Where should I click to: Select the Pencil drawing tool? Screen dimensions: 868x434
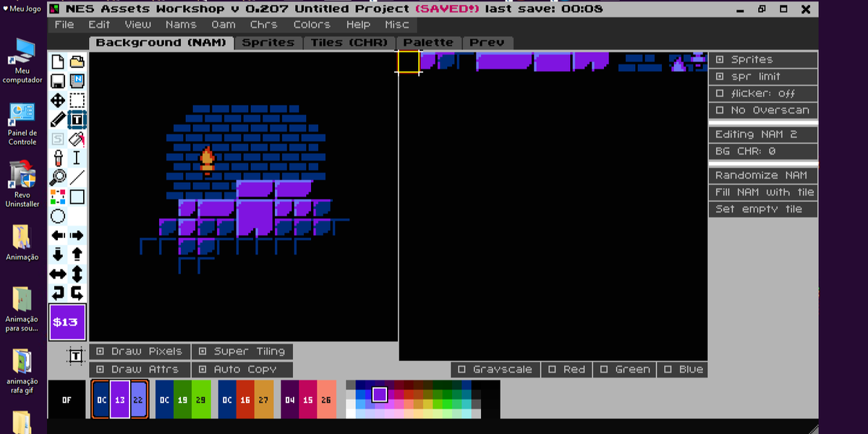coord(57,120)
